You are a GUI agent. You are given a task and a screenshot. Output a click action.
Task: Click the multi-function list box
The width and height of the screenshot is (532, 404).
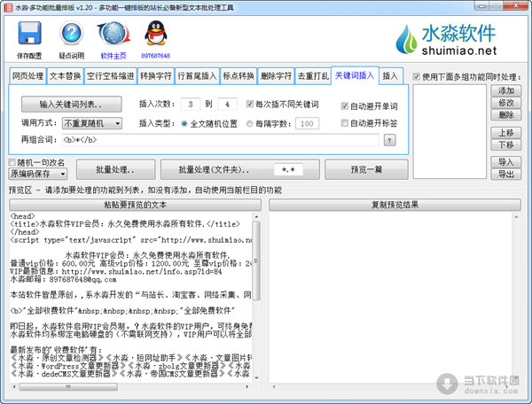click(x=450, y=131)
